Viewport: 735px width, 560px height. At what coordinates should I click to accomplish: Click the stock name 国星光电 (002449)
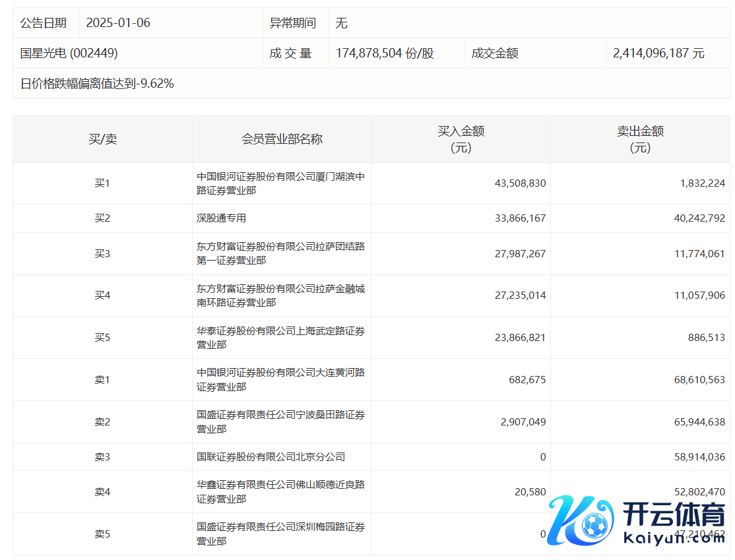(x=69, y=53)
